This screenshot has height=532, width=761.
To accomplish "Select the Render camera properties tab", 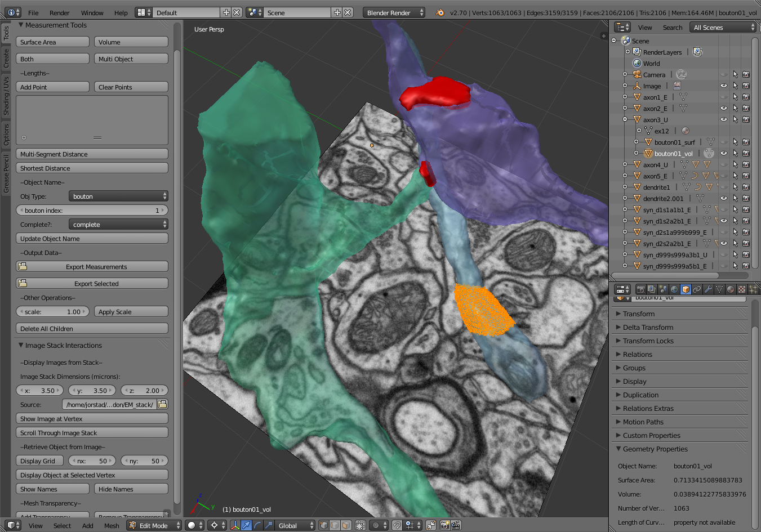I will click(640, 289).
